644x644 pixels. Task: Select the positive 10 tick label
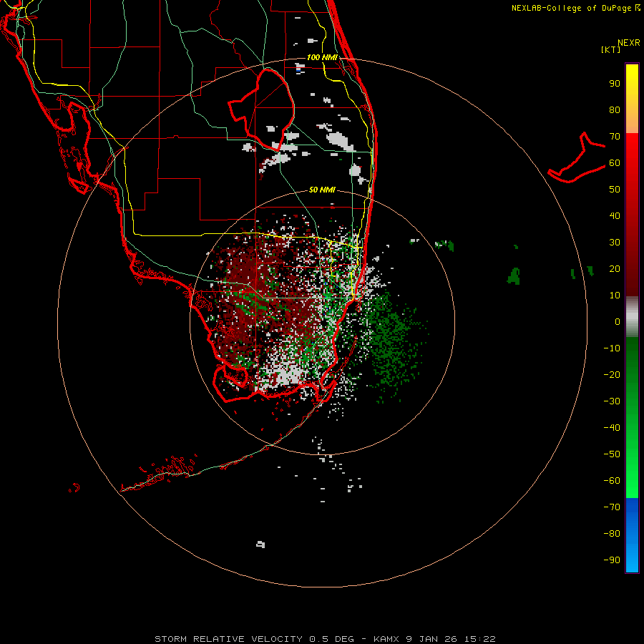(615, 296)
